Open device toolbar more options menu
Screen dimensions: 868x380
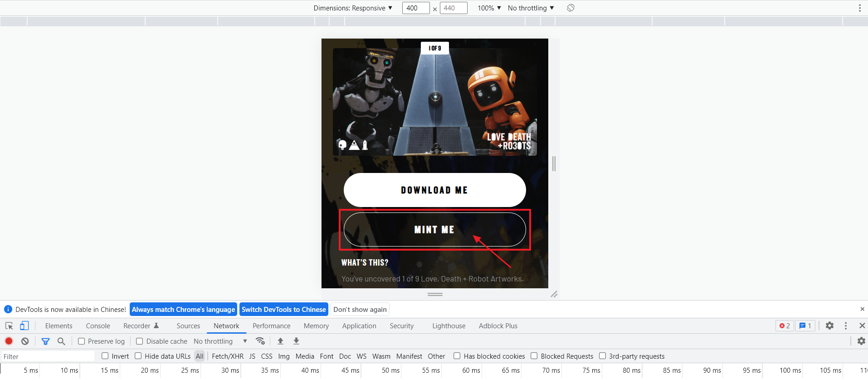pyautogui.click(x=859, y=8)
